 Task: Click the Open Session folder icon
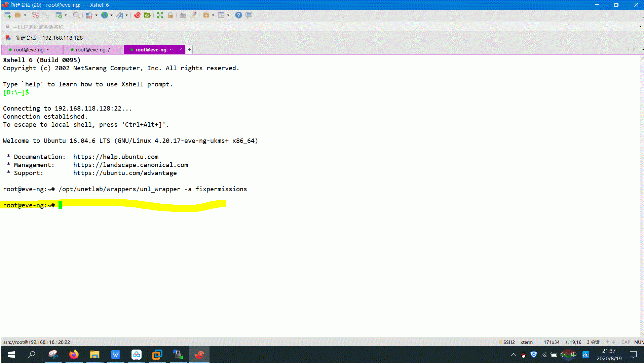click(18, 15)
